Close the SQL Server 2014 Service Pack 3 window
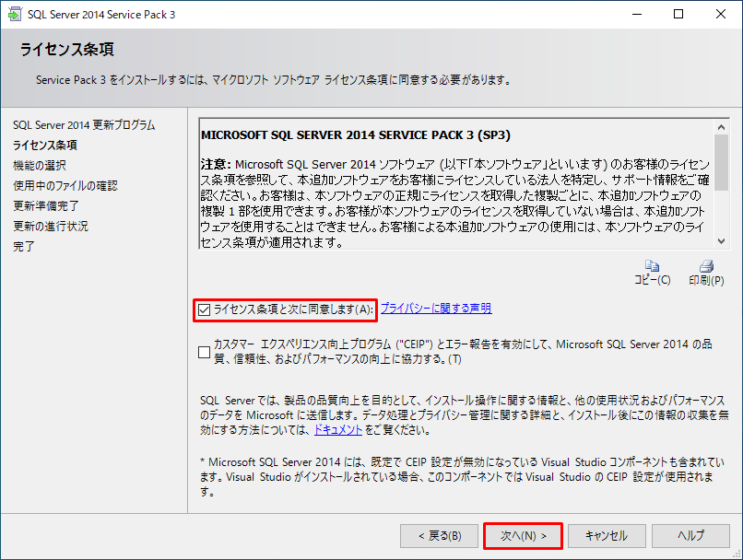The image size is (743, 560). pos(721,14)
